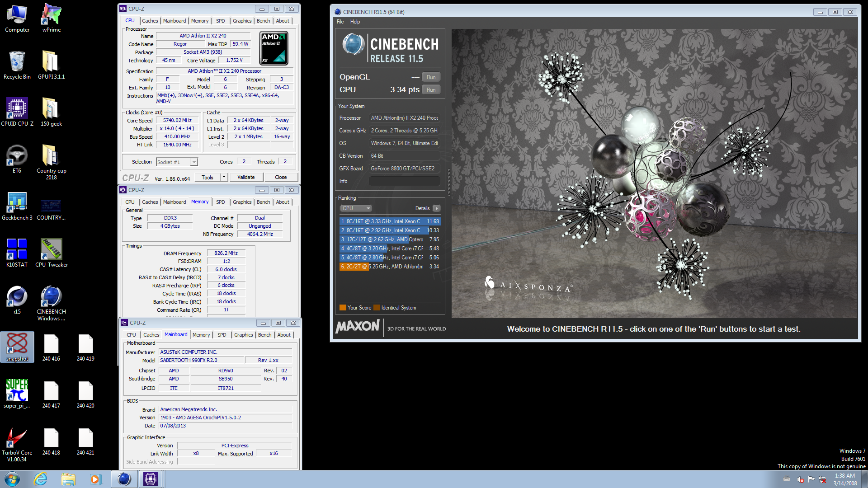Select ranking entry 6 AMD Athlon 3.34

pyautogui.click(x=390, y=267)
